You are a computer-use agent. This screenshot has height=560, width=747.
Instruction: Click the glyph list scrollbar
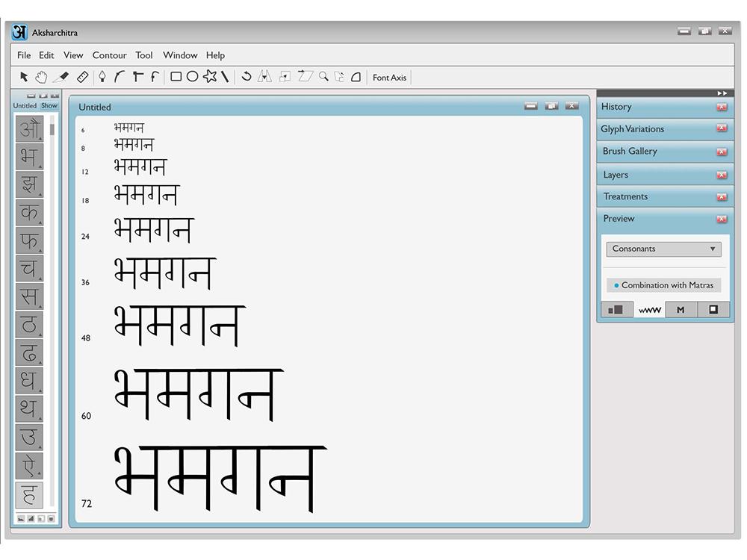tap(52, 129)
